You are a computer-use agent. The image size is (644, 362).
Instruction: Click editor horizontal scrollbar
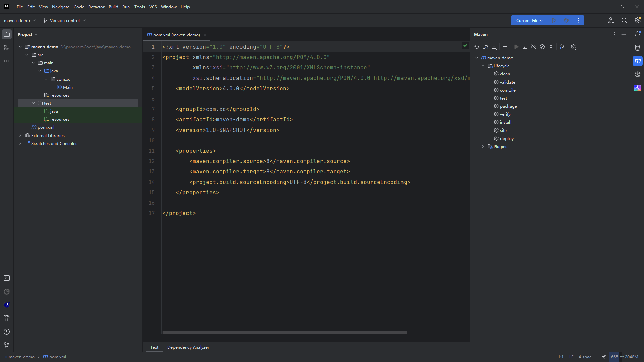(284, 332)
